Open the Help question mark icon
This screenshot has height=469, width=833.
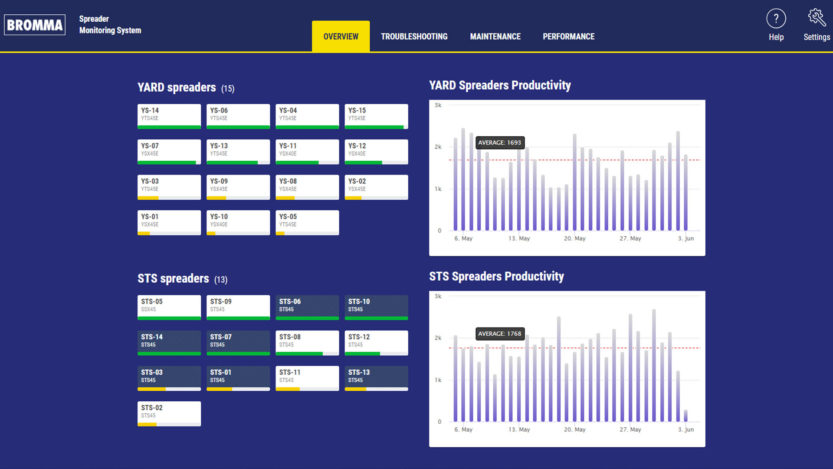coord(775,19)
